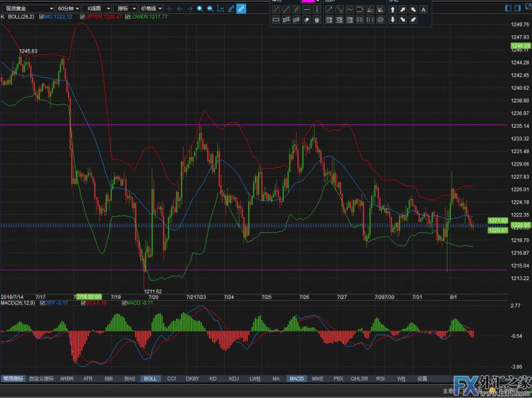Switch to the 自定义指标 tab
This screenshot has width=532, height=398.
41,378
